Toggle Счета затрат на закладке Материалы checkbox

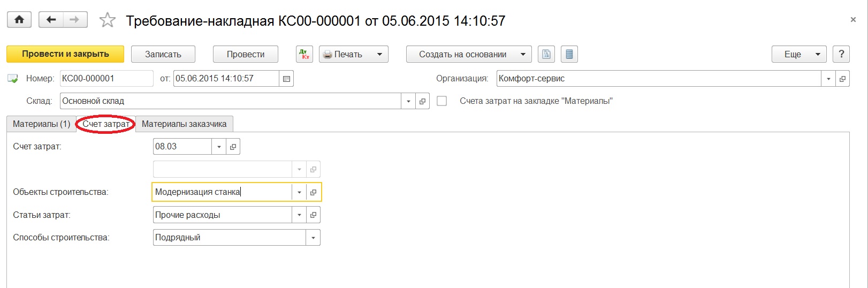(x=441, y=101)
